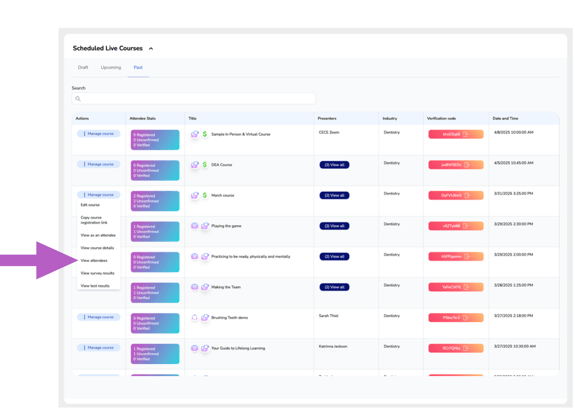575x412 pixels.
Task: Click the course type icon before Sample In-Person & Virtual Course
Action: 195,134
